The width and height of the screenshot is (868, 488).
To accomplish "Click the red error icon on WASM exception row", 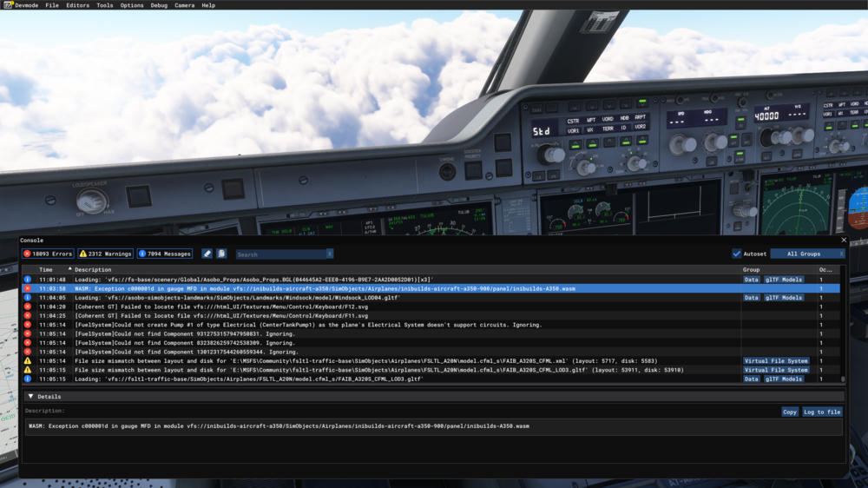I will 28,288.
